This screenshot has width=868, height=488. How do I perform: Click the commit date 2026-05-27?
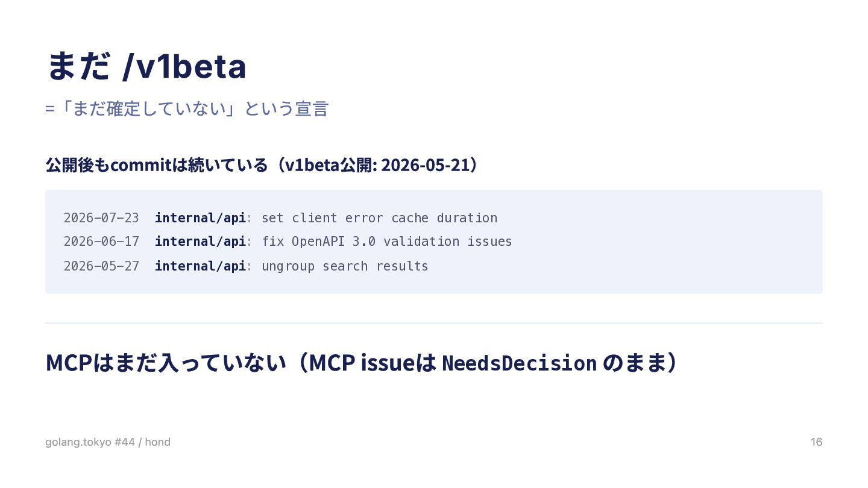pyautogui.click(x=101, y=266)
